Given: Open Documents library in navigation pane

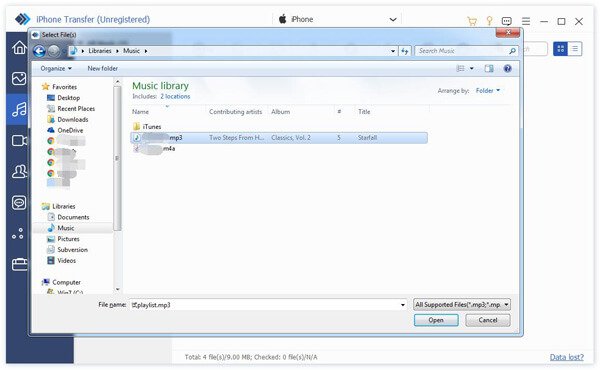Looking at the screenshot, I should tap(68, 217).
